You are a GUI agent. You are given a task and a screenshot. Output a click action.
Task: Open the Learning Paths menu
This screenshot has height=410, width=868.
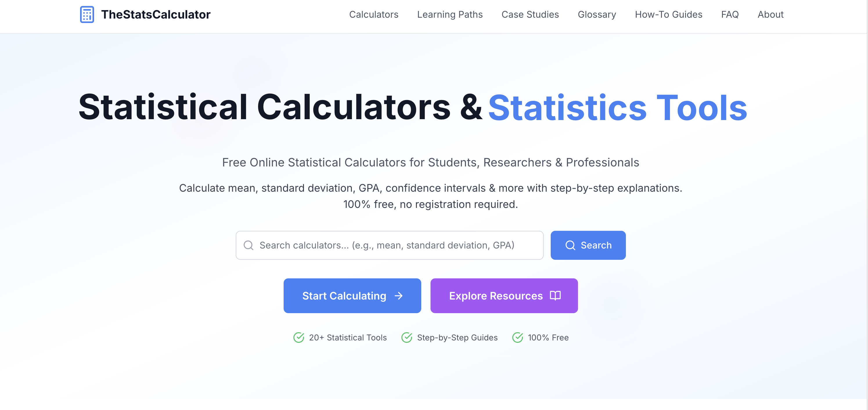point(449,14)
